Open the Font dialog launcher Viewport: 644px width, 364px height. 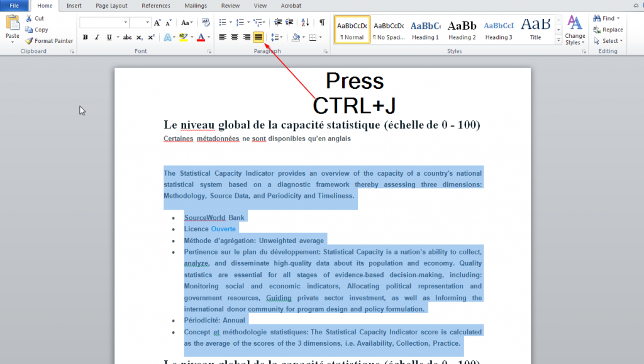pos(209,52)
